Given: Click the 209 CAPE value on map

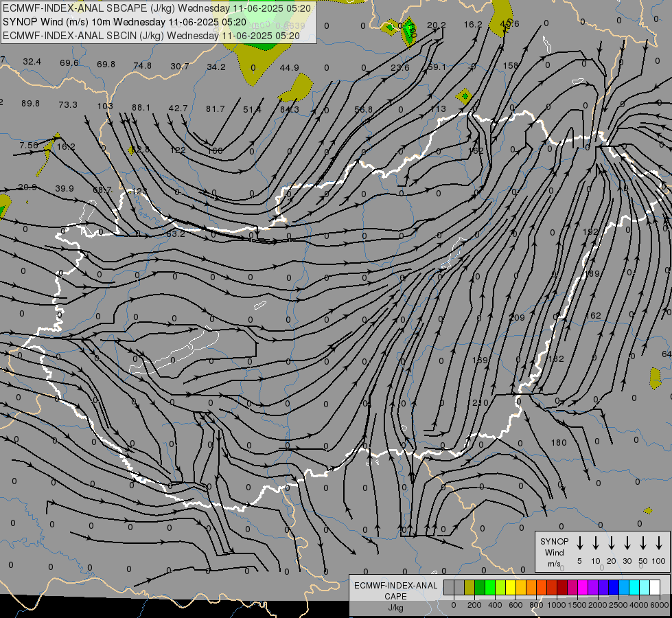Looking at the screenshot, I should tap(517, 318).
